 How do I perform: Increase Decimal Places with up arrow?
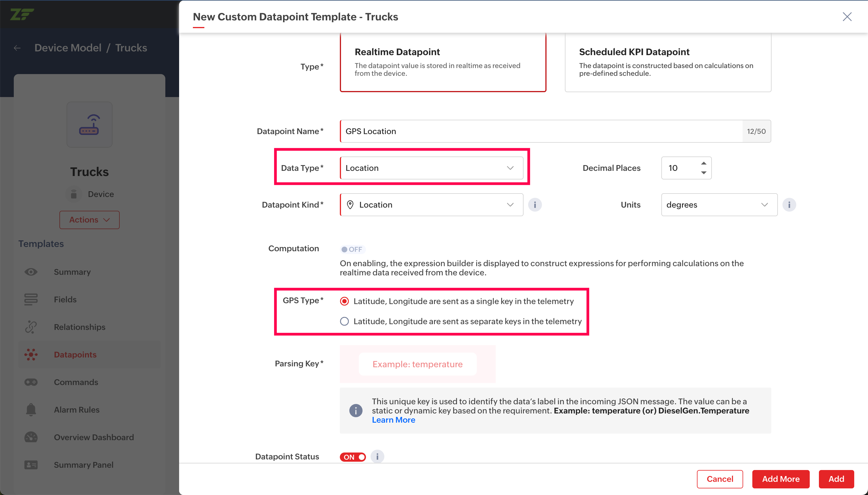(x=704, y=163)
